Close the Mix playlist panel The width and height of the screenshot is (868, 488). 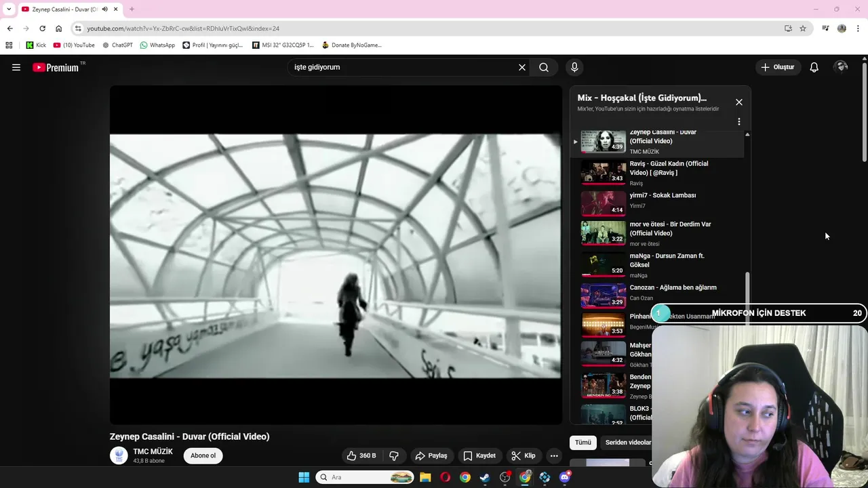coord(739,102)
